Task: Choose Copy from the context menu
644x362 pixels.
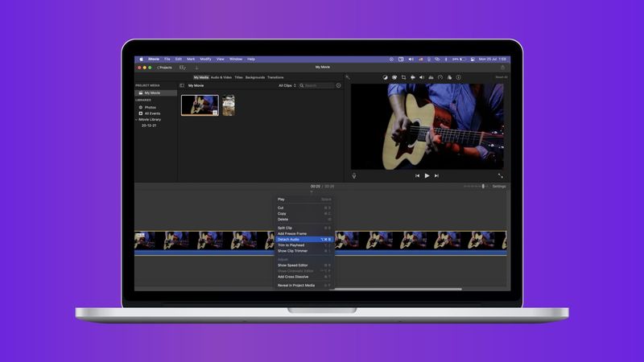Action: pos(304,213)
